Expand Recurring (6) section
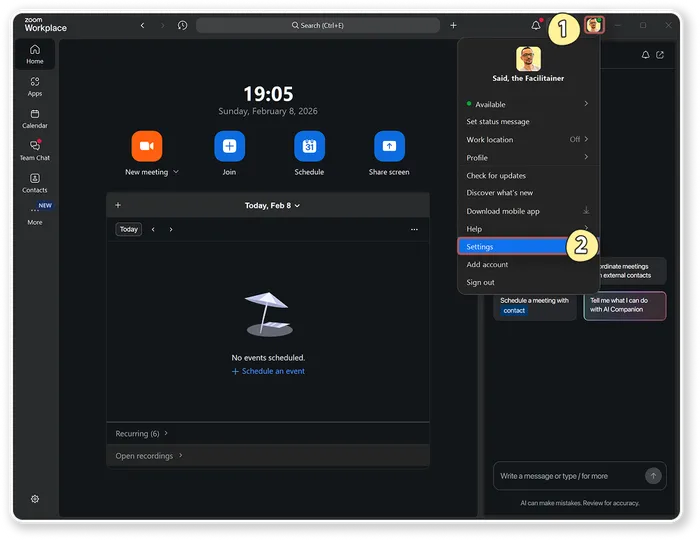700x540 pixels. pos(142,433)
